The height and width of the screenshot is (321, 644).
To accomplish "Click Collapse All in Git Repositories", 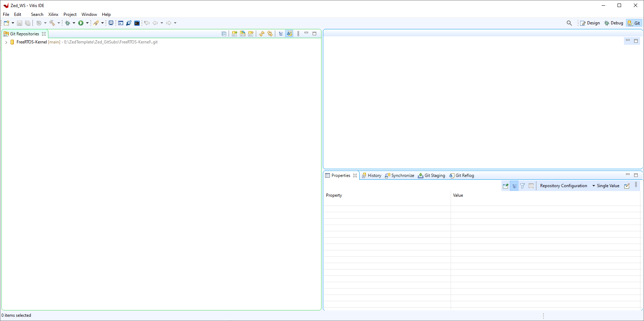I will tap(224, 34).
